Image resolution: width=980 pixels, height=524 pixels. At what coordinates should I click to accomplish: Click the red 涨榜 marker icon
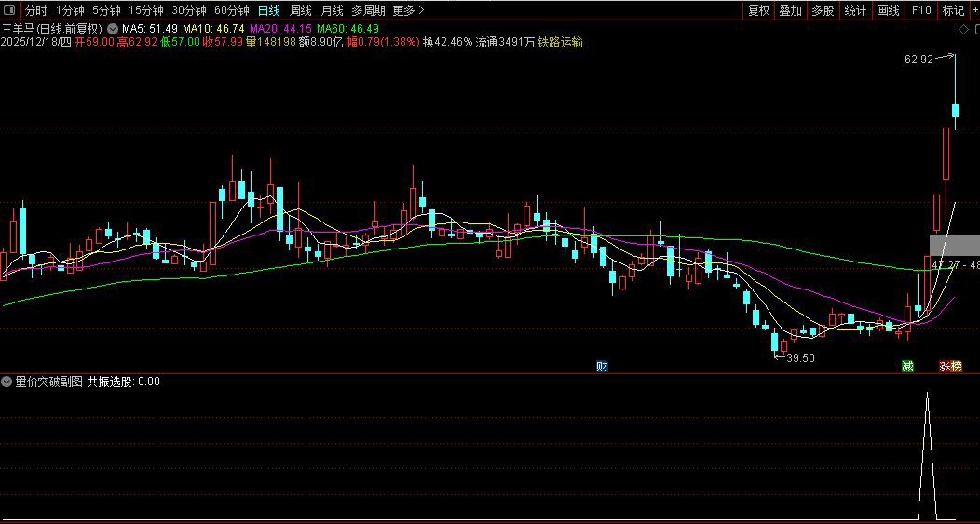950,367
